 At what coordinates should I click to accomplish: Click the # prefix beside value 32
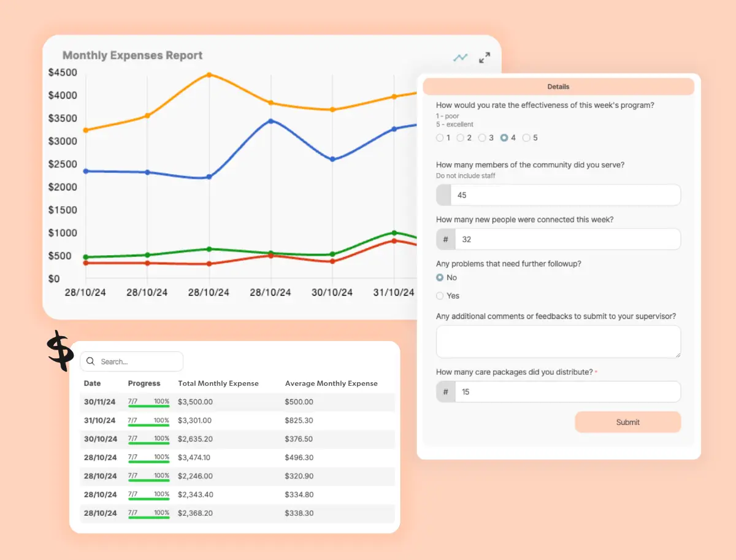[x=446, y=239]
